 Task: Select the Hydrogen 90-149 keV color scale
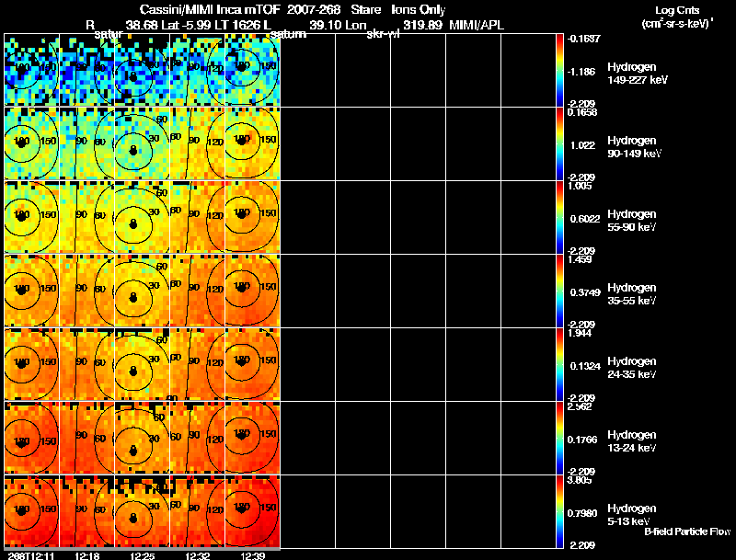tap(562, 143)
